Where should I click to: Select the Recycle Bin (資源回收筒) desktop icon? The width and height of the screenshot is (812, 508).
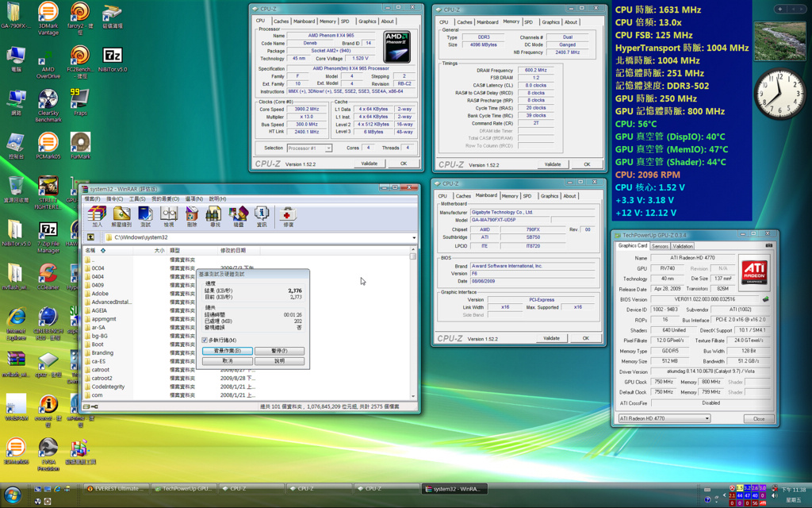(x=16, y=189)
